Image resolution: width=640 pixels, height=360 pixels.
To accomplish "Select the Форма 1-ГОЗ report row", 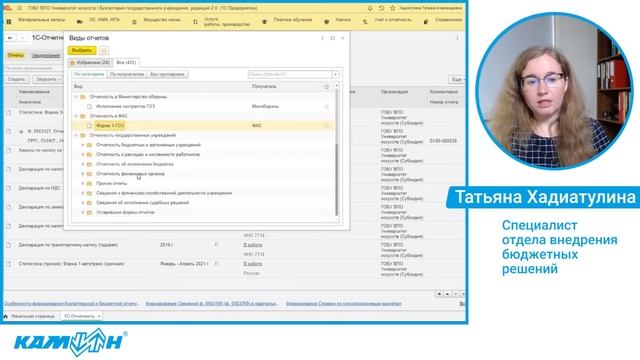I will [x=203, y=126].
